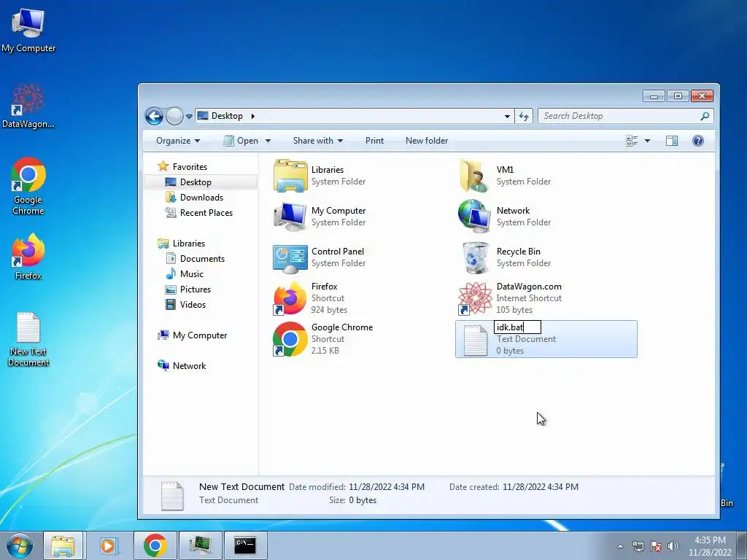Click the text document icon being renamed
This screenshot has width=747, height=560.
click(x=475, y=340)
